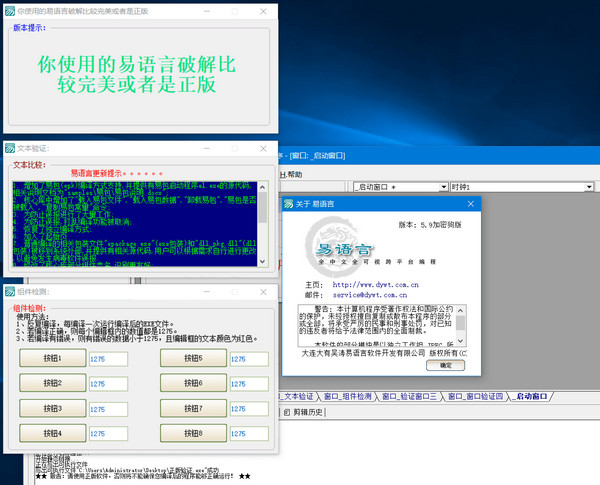This screenshot has height=485, width=600.
Task: Click the 易语言更新提示 red heading
Action: point(117,173)
